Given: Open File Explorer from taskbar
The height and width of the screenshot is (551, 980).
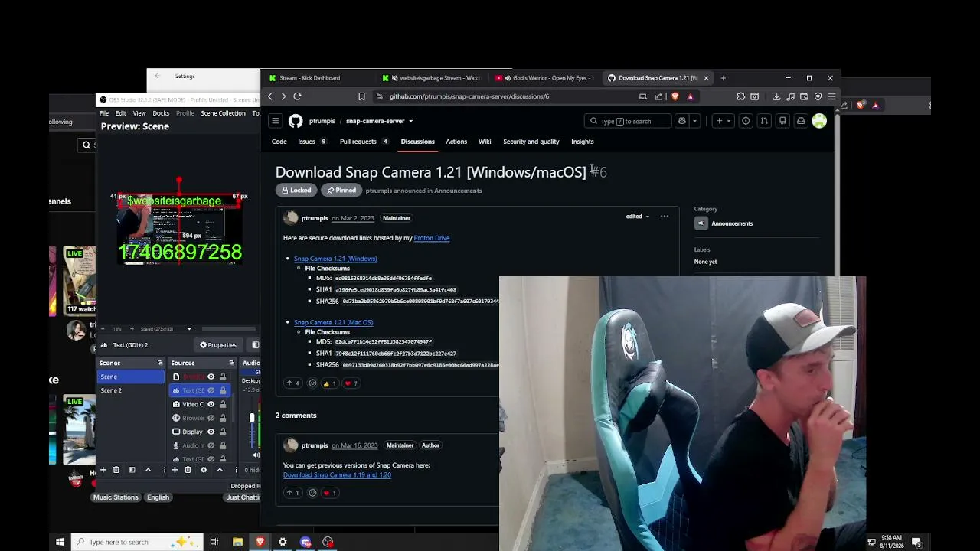Looking at the screenshot, I should point(237,542).
